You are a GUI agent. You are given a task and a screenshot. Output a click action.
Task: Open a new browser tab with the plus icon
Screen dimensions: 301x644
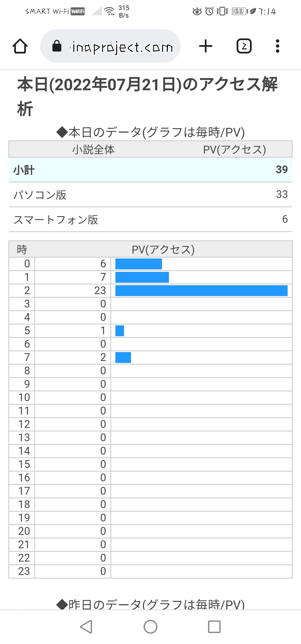[x=205, y=46]
